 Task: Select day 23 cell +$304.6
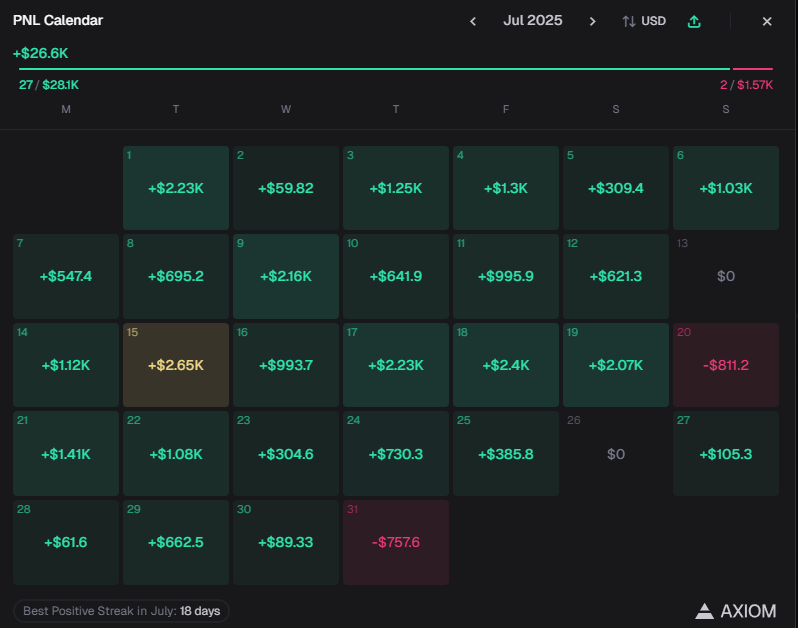click(x=286, y=453)
